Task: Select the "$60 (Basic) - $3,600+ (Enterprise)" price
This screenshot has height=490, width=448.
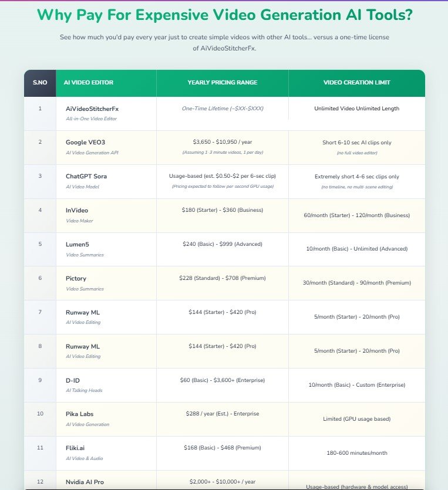Action: 222,380
